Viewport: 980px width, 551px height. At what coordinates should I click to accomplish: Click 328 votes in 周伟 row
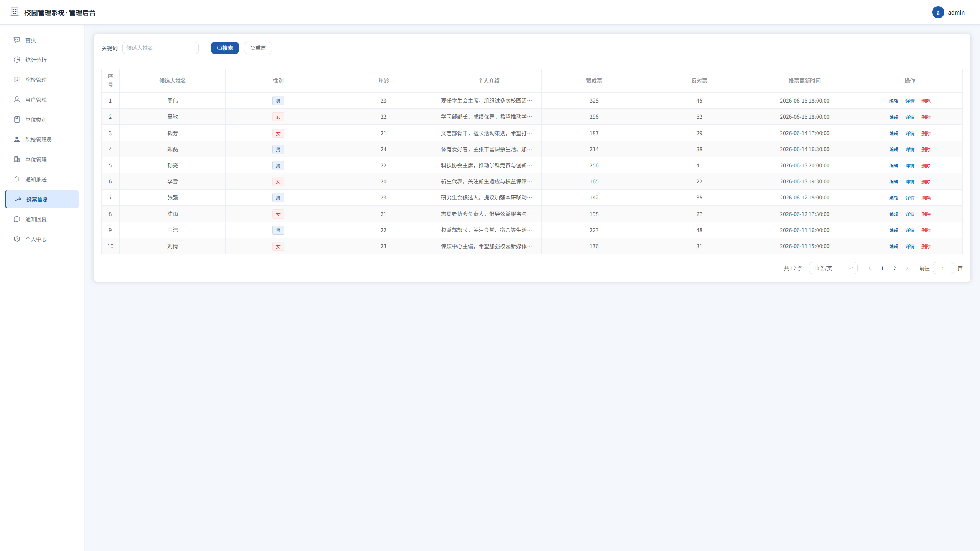(594, 101)
